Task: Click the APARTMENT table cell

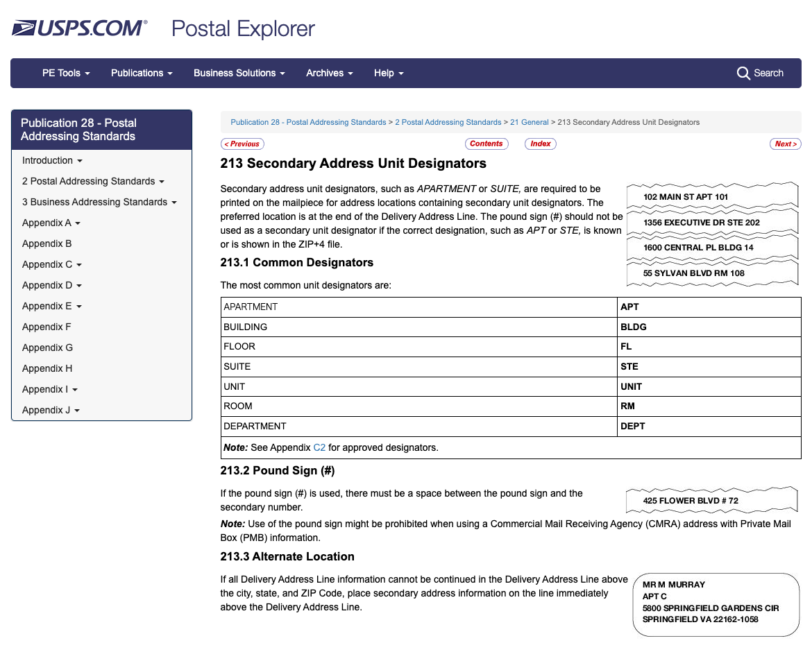Action: coord(419,307)
